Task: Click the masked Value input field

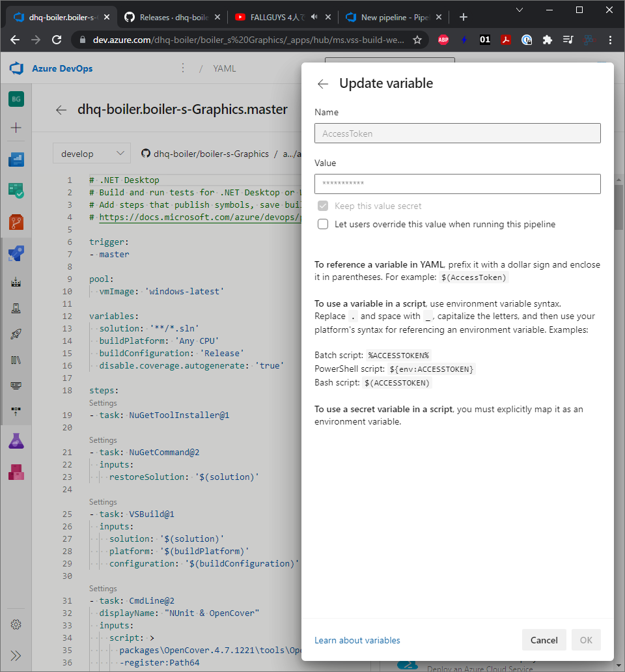Action: 458,184
